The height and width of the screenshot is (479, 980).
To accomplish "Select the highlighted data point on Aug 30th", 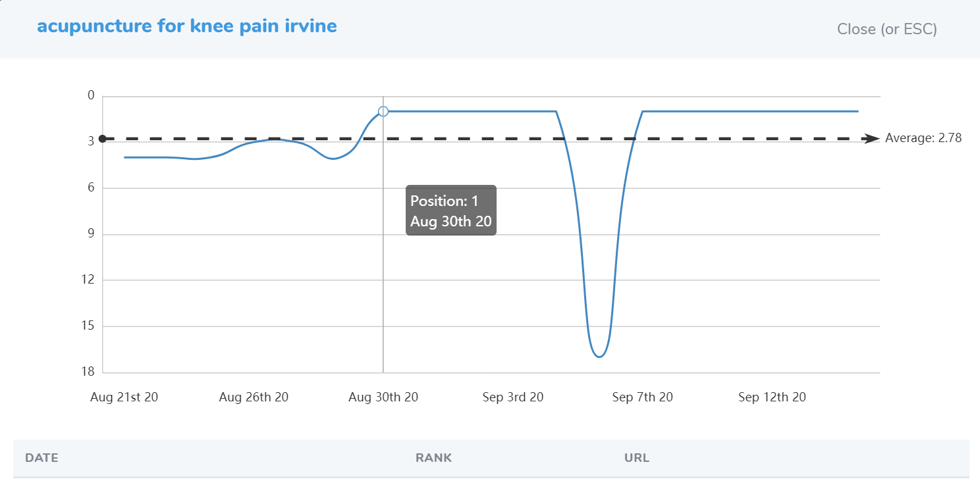I will [383, 111].
